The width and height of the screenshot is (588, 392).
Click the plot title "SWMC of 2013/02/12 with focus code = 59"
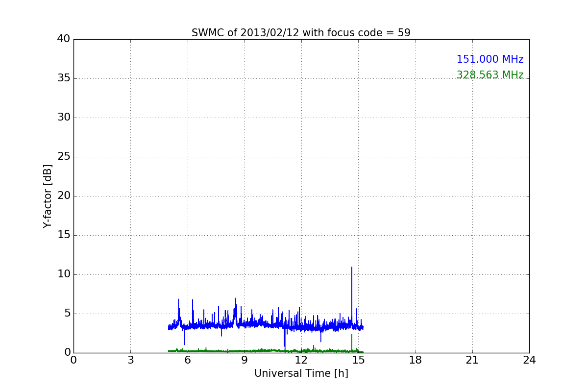[x=301, y=33]
